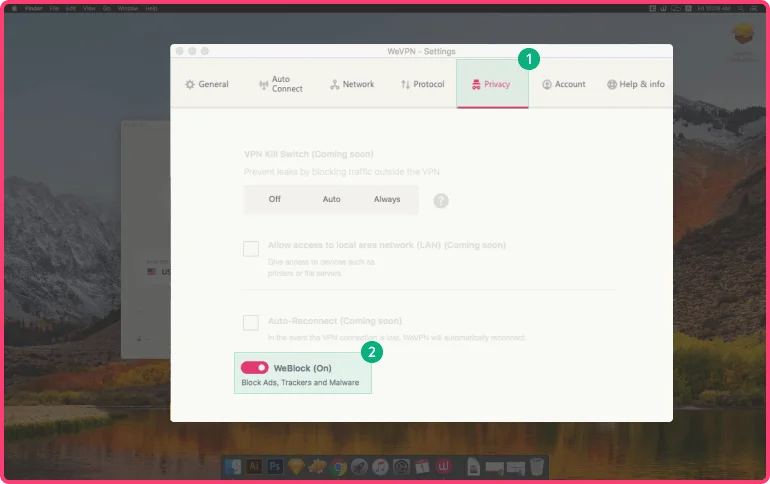770x484 pixels.
Task: Set the VPN Kill Switch to Auto
Action: coord(331,199)
